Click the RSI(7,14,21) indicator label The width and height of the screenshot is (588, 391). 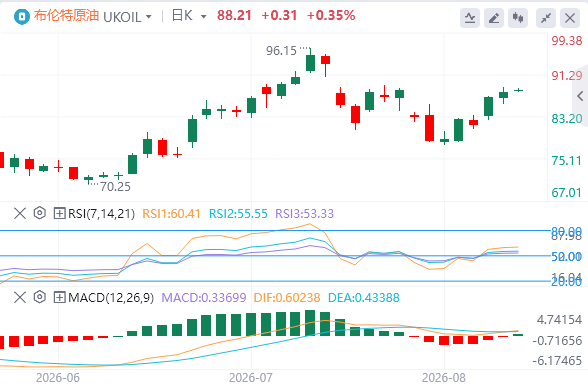pos(101,213)
